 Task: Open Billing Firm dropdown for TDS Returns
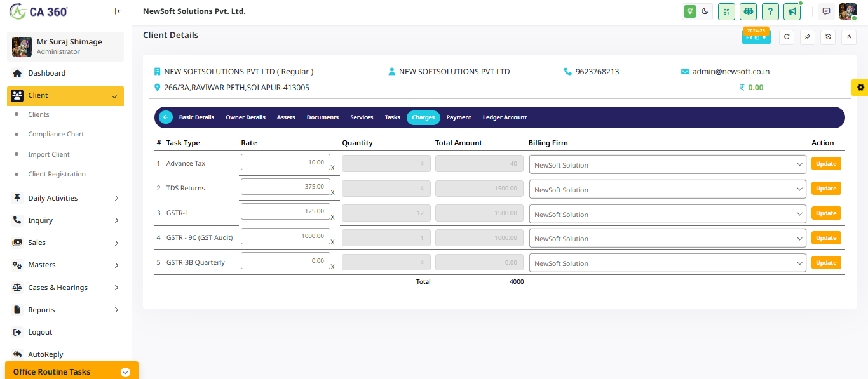coord(668,189)
